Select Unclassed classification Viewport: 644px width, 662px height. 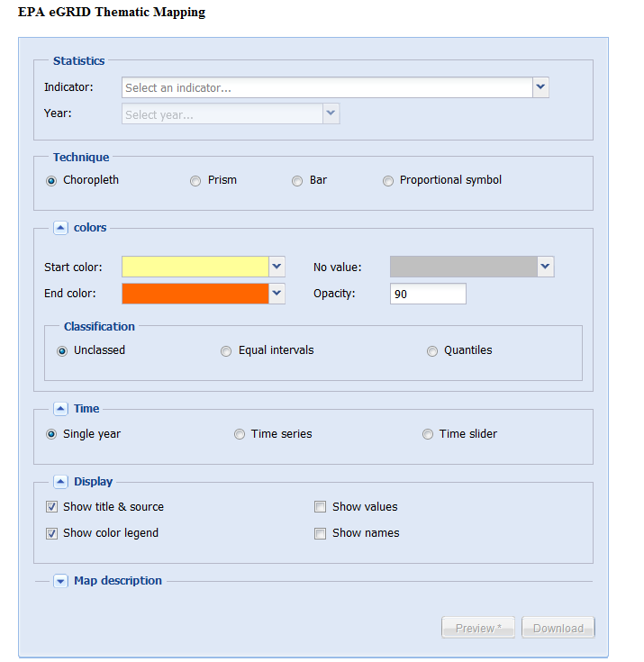(62, 351)
